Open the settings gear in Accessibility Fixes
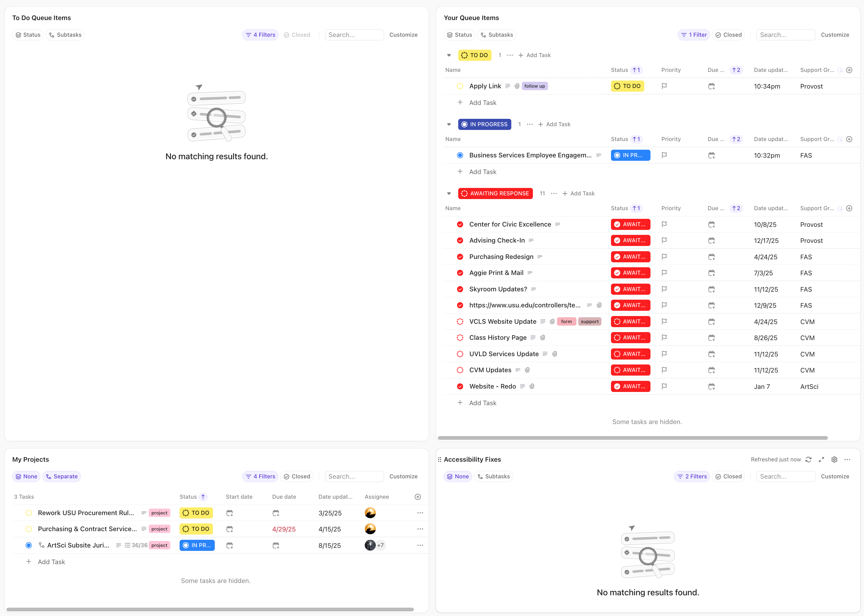Viewport: 864px width, 616px height. pos(834,459)
